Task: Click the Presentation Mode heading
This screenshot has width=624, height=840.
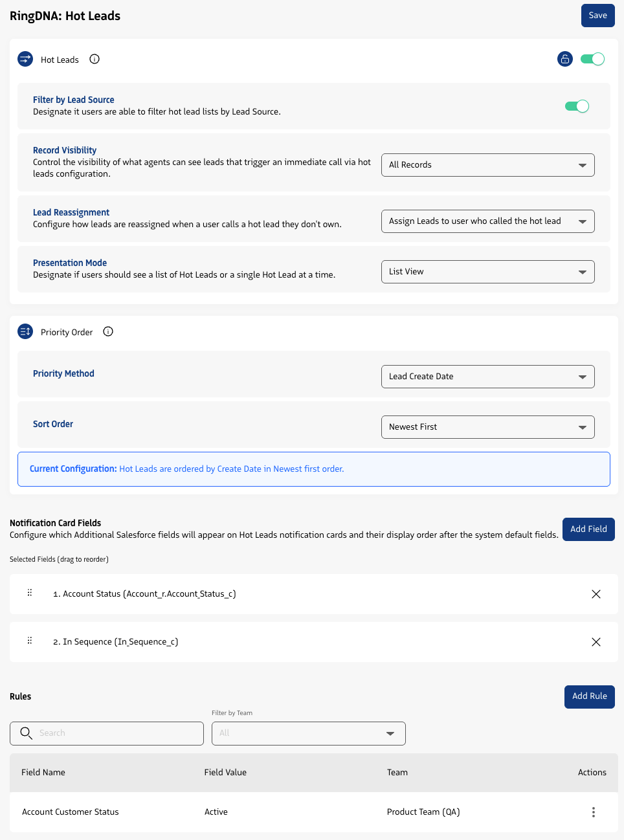Action: coord(70,263)
